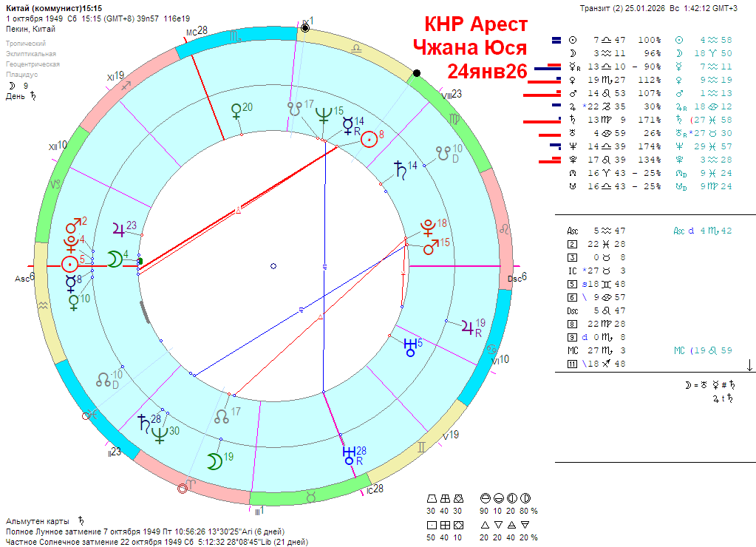Click the grey node glyph labeled 10 D near Pisces
The image size is (756, 547).
(x=103, y=380)
